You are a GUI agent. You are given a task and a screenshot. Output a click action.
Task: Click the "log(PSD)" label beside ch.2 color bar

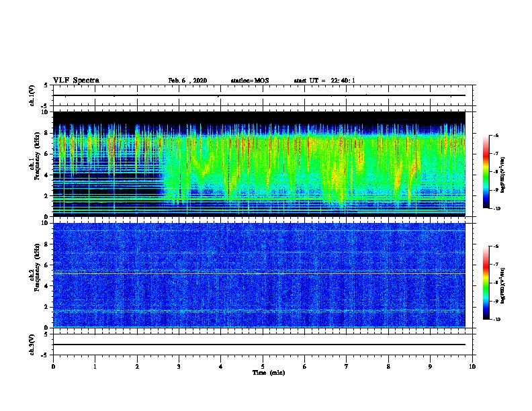pos(503,286)
